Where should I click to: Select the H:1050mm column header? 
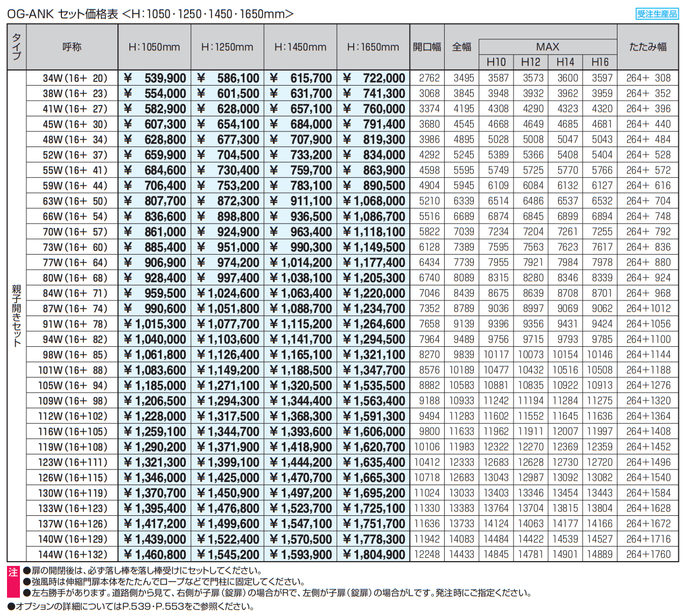tap(154, 47)
